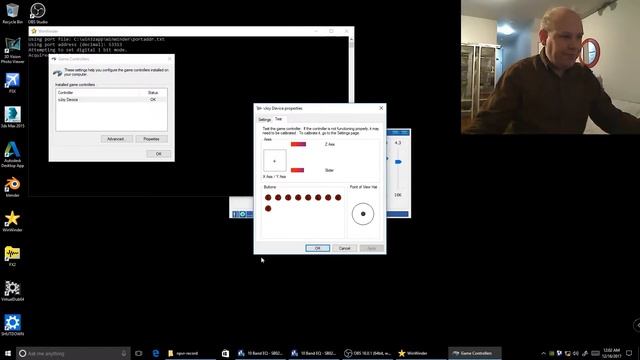
Task: Launch OBS Studio from the desktop shortcut
Action: [x=38, y=13]
